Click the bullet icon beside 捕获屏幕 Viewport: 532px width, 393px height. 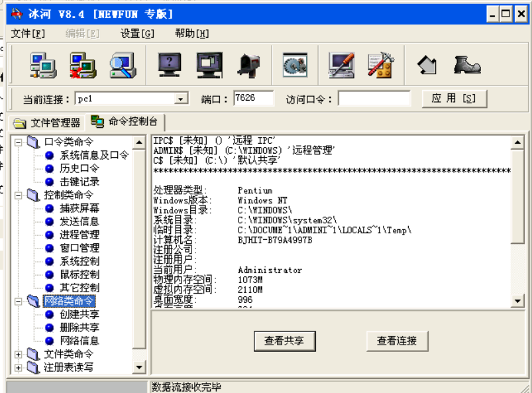tap(50, 208)
